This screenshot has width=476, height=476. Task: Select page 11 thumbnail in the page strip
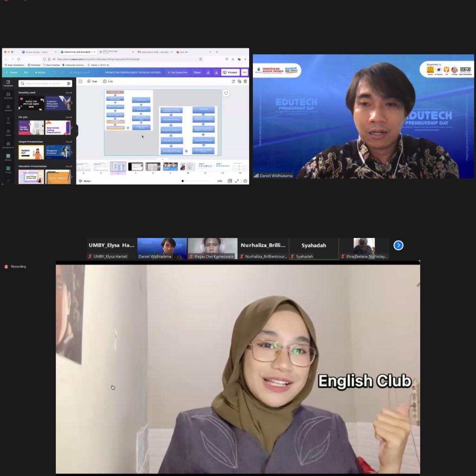[x=205, y=167]
